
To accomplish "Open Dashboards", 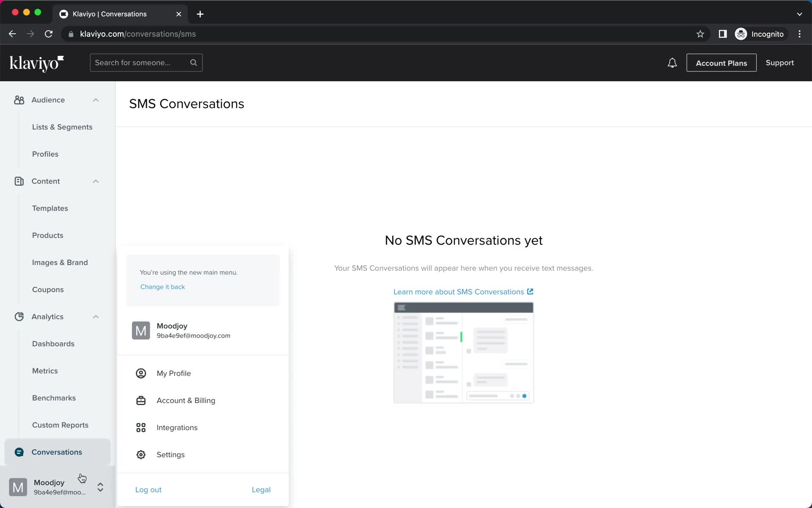I will click(53, 344).
